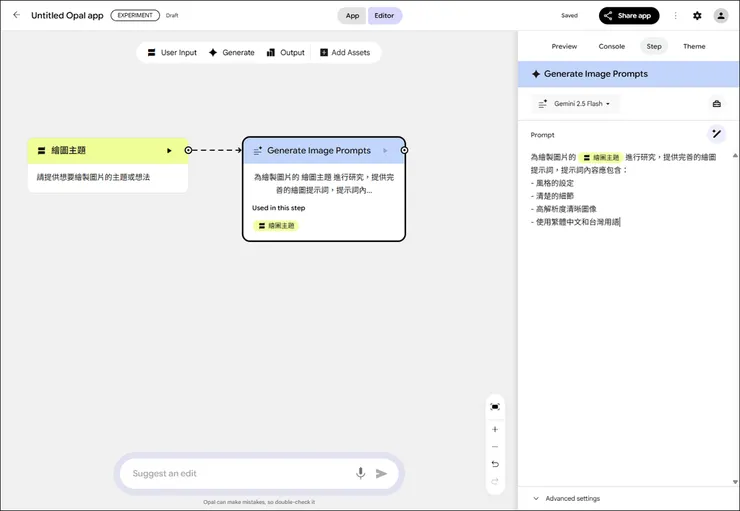Switch to the App view
Viewport: 740px width, 511px height.
tap(352, 16)
